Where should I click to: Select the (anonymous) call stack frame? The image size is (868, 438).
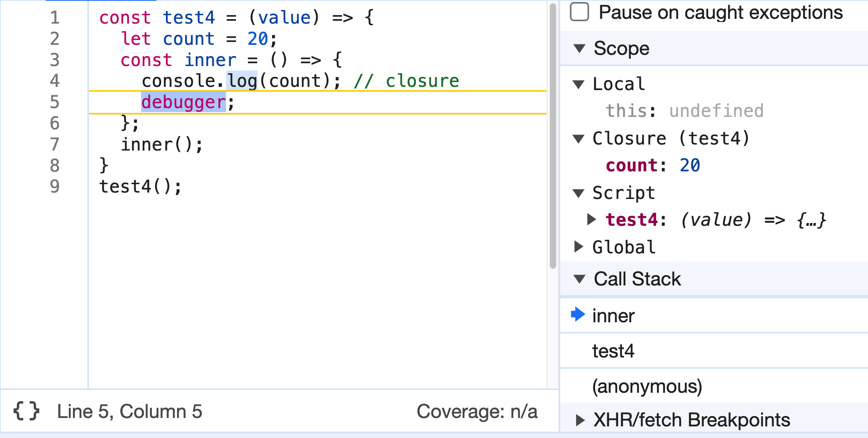tap(714, 386)
